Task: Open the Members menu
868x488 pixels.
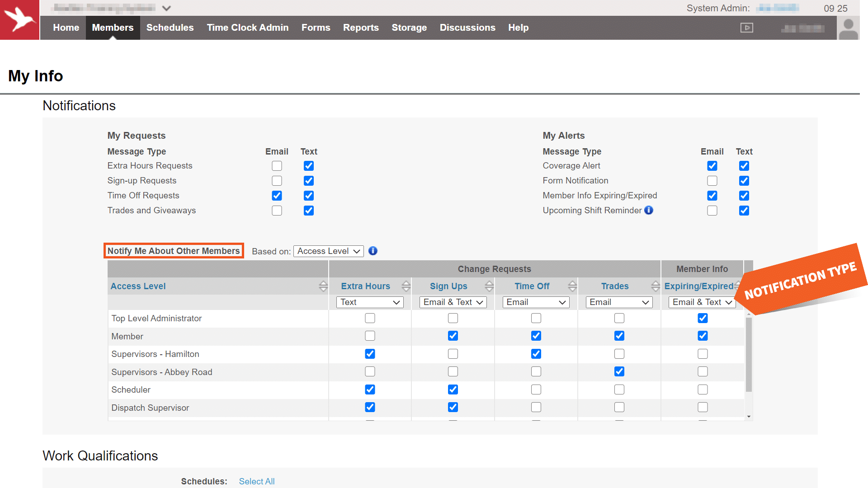Action: 113,28
